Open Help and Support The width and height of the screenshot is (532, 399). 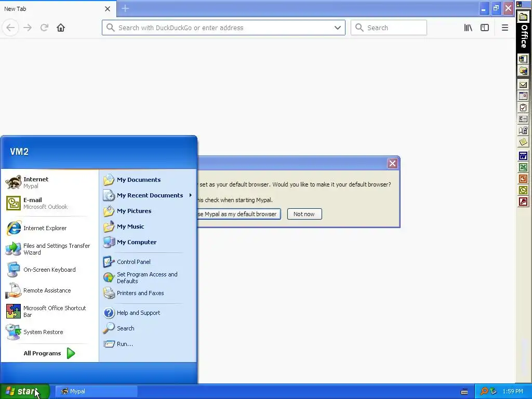pyautogui.click(x=148, y=313)
